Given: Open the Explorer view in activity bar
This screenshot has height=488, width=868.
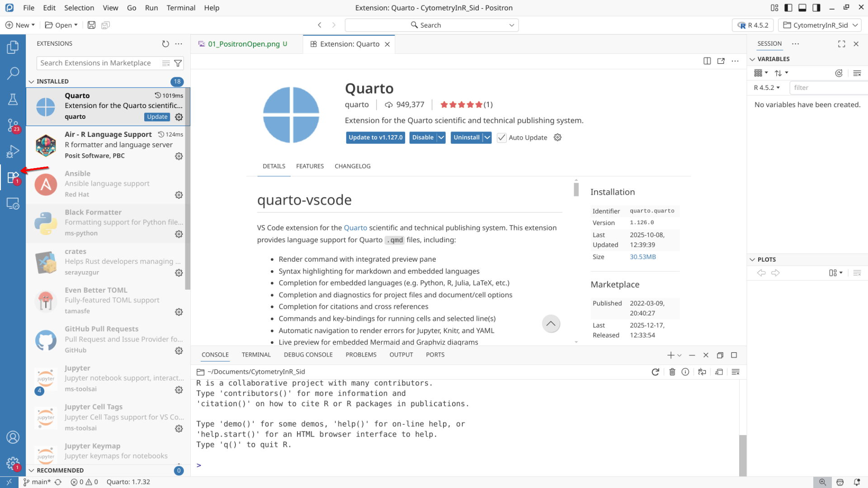Looking at the screenshot, I should [13, 47].
